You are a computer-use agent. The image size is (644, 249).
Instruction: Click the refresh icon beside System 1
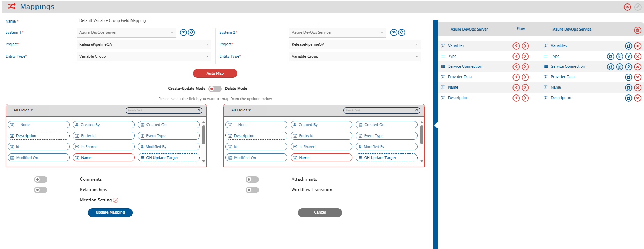click(191, 32)
